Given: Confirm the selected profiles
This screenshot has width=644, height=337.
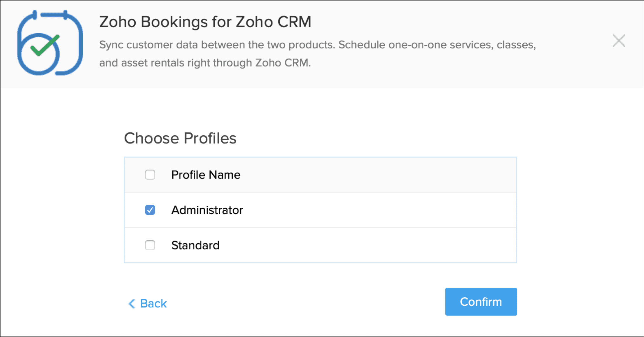Looking at the screenshot, I should tap(481, 302).
